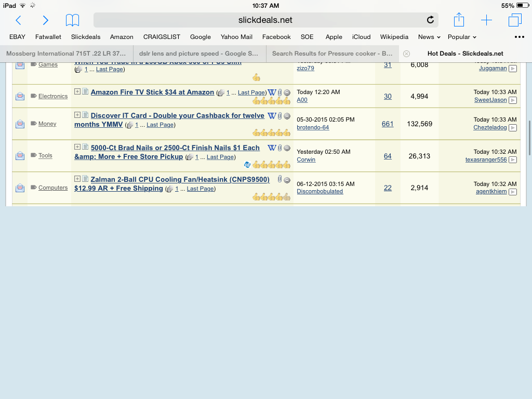Open Amazon Fire TV Stick $34 thread

pyautogui.click(x=152, y=92)
